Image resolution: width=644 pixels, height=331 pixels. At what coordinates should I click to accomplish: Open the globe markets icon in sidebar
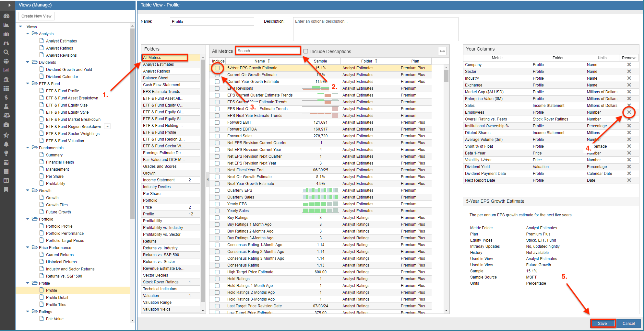pyautogui.click(x=6, y=61)
